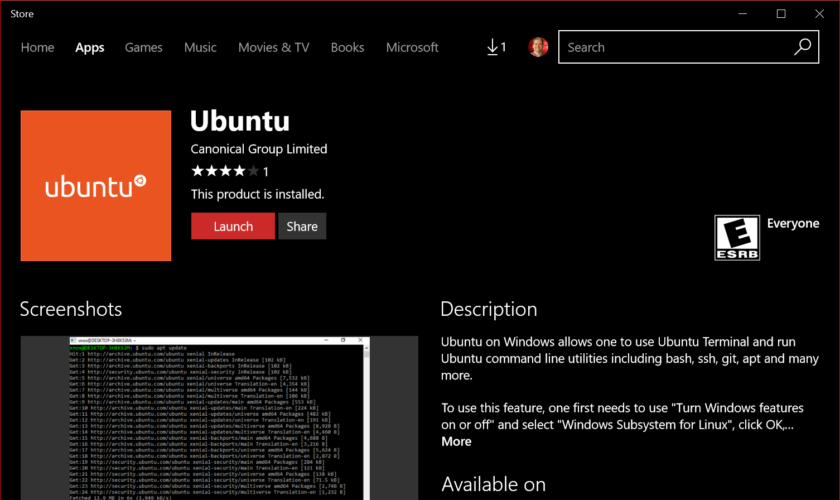Open the Ubuntu terminal screenshot thumbnail
The height and width of the screenshot is (500, 840).
219,418
